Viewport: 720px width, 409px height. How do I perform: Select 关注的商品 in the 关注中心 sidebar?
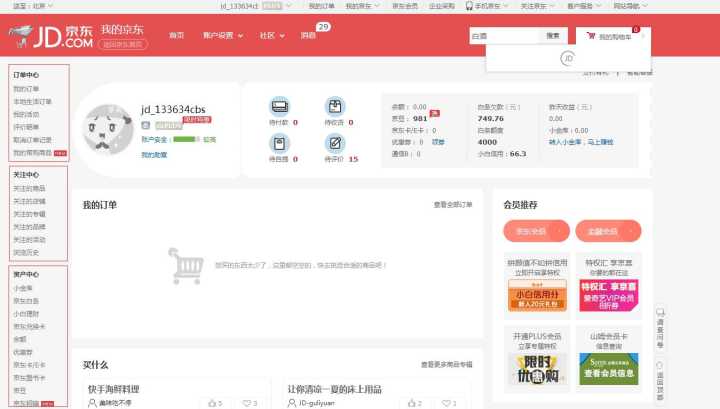(x=29, y=189)
